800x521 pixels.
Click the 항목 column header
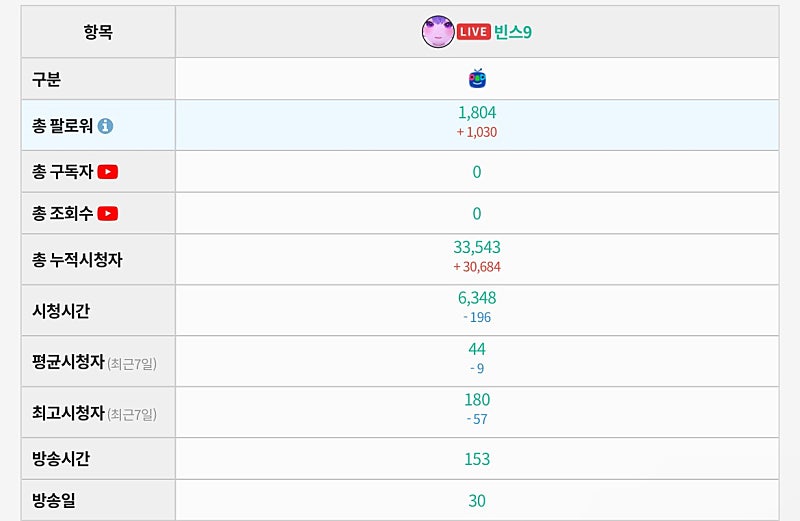[x=98, y=32]
